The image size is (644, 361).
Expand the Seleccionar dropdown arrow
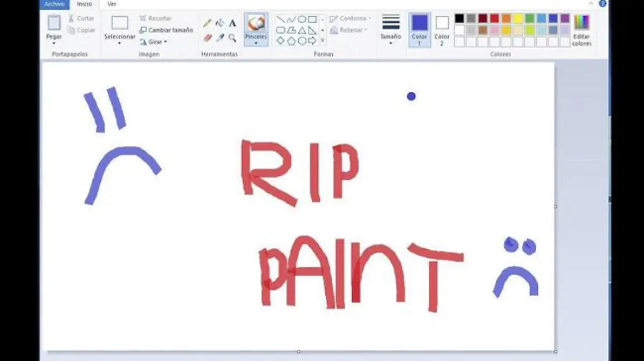pos(120,42)
